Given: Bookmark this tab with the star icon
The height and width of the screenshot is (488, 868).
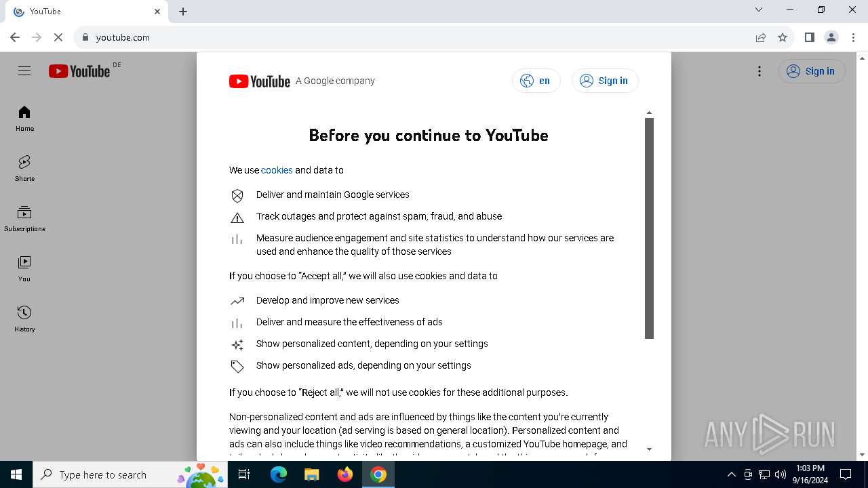Looking at the screenshot, I should [x=783, y=37].
